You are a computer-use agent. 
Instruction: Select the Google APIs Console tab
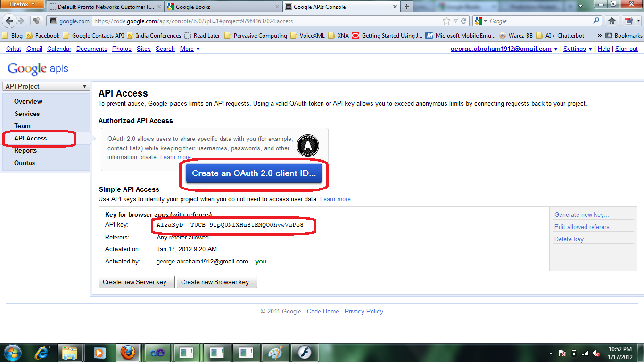(340, 7)
